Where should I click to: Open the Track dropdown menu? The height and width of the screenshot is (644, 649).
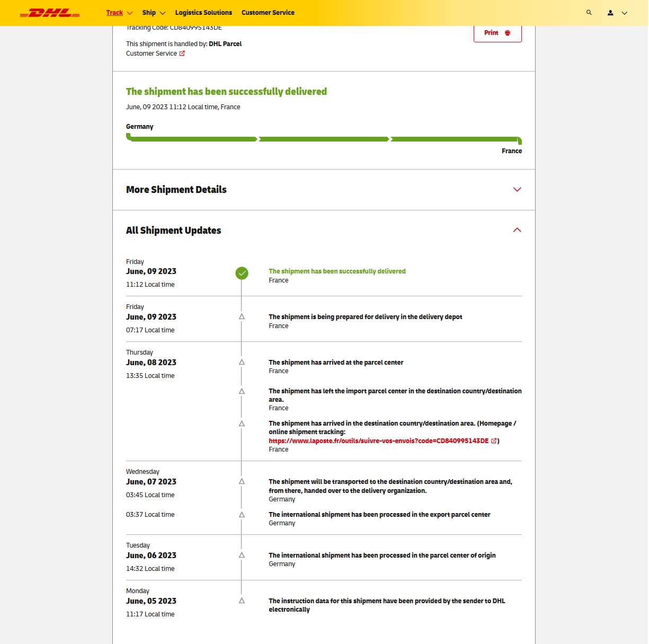[x=119, y=13]
